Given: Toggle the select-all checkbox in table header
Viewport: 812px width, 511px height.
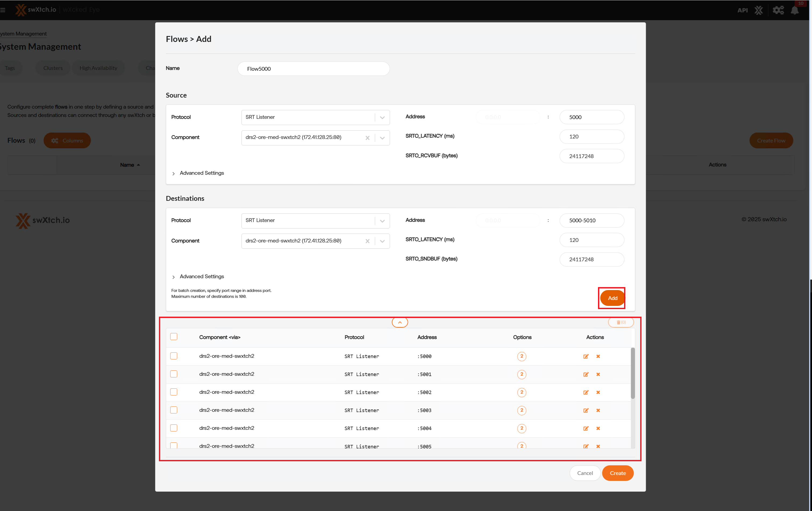Looking at the screenshot, I should pyautogui.click(x=174, y=337).
